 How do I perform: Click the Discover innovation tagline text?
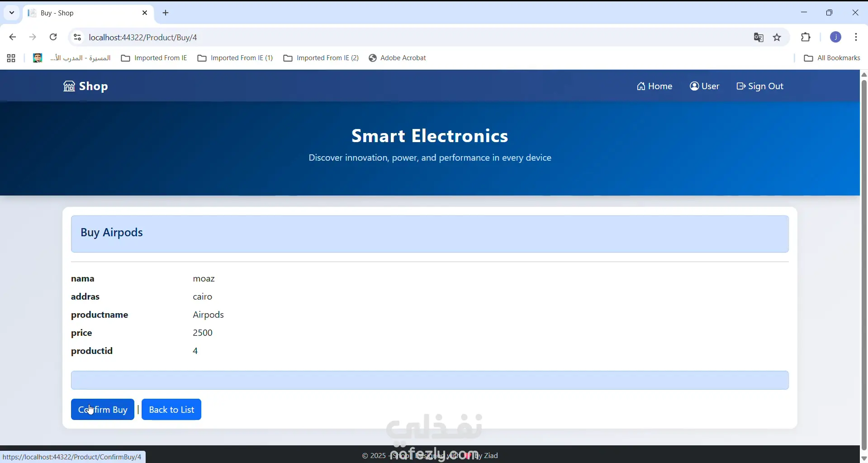(x=430, y=158)
